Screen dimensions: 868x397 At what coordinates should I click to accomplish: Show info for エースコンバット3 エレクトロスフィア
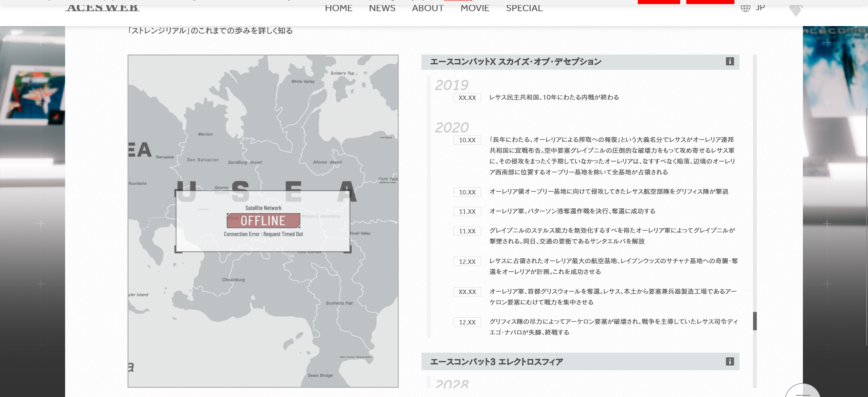[x=730, y=361]
